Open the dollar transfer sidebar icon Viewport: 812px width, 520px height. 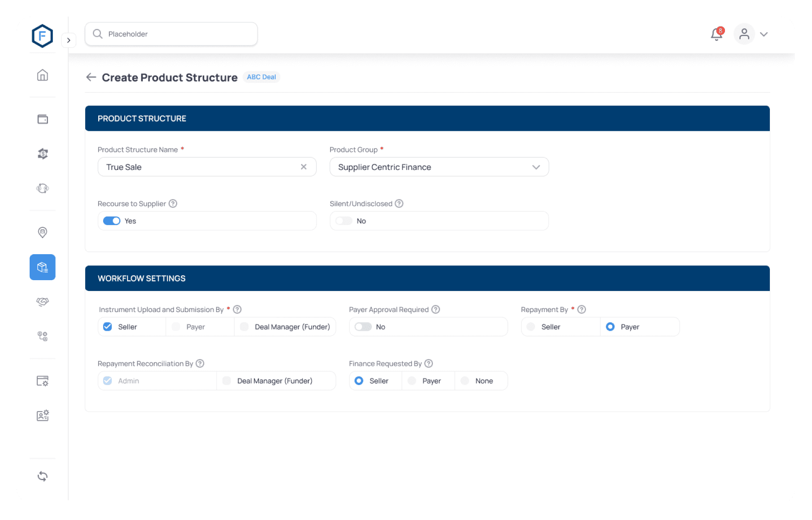point(43,154)
